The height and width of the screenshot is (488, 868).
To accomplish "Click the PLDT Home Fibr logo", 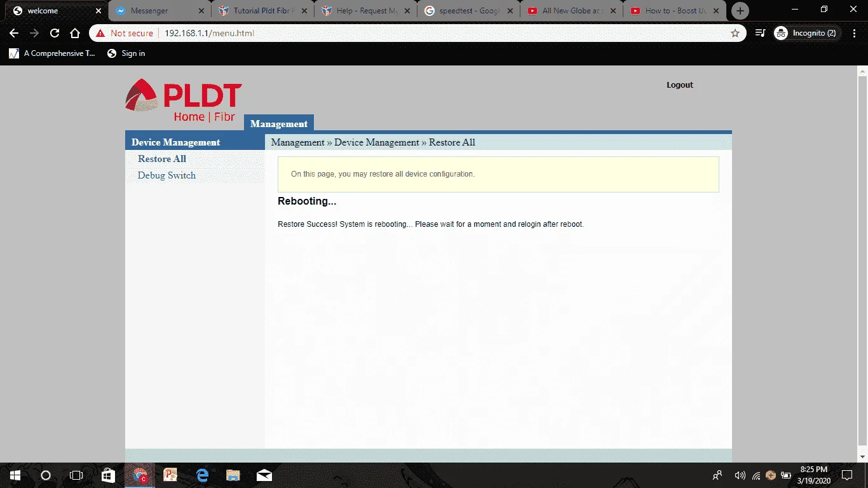I will 184,100.
